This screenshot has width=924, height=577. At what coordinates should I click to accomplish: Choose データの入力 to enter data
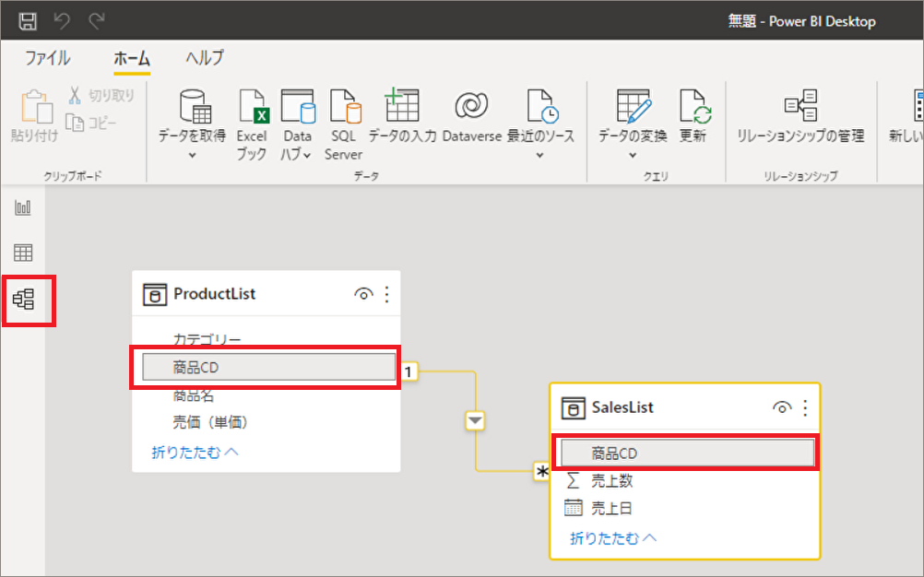tap(402, 116)
